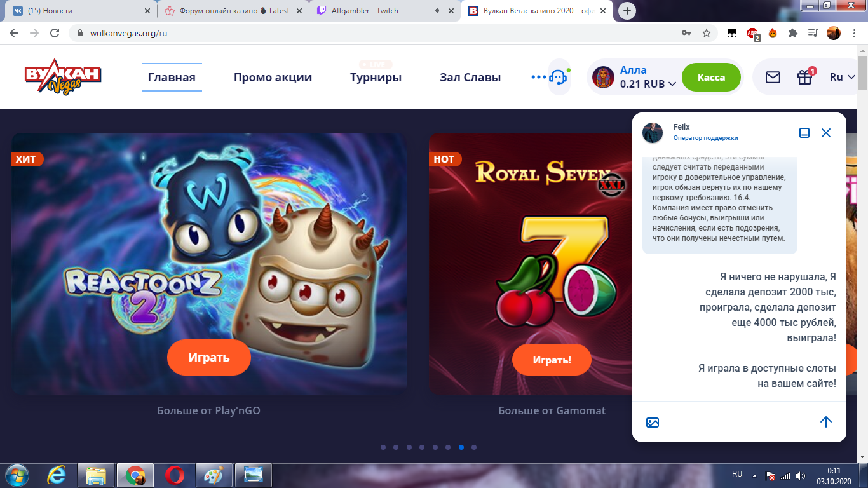Minimize the Felix support chat window

[804, 133]
